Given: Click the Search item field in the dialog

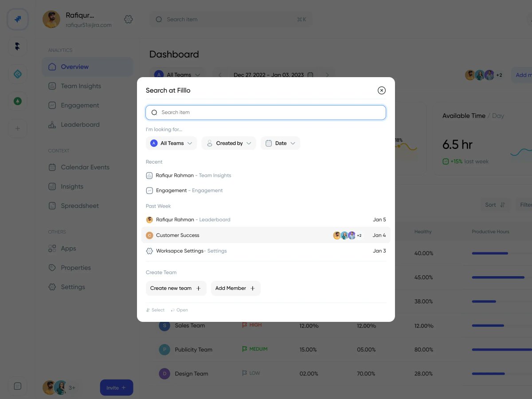Looking at the screenshot, I should [x=266, y=112].
